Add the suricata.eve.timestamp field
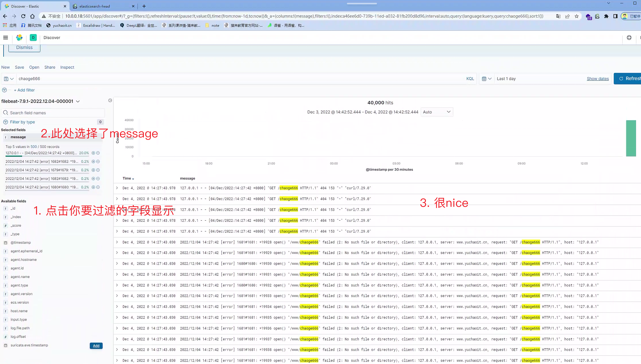The height and width of the screenshot is (364, 641). (x=96, y=346)
